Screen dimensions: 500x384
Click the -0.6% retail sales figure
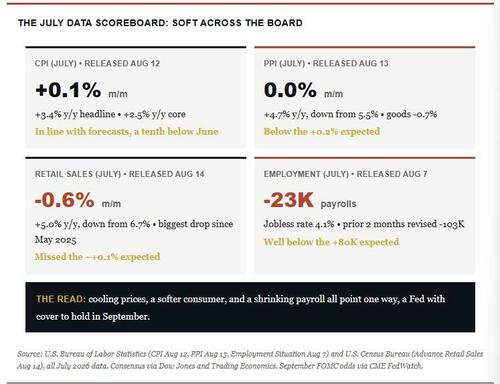click(x=64, y=200)
